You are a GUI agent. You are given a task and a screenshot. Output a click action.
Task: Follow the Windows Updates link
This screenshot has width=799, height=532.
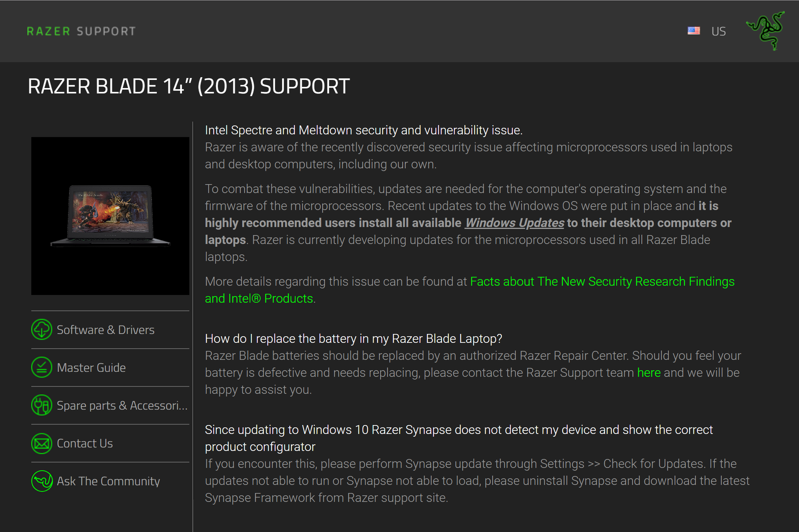[515, 223]
